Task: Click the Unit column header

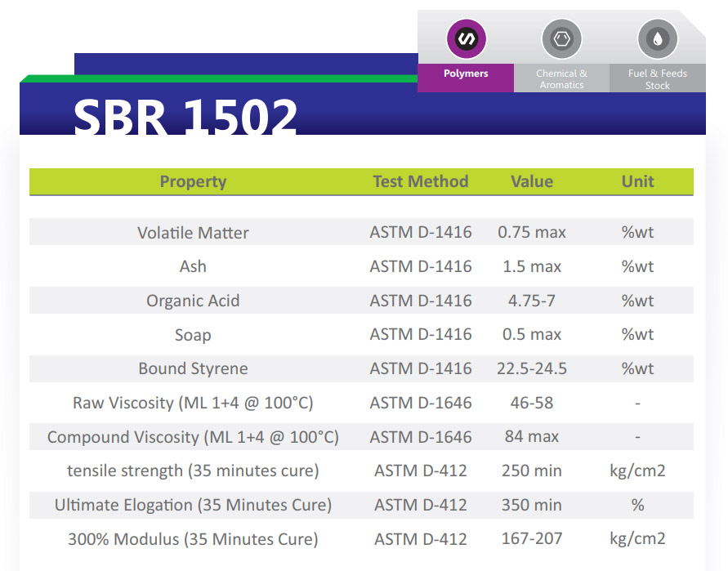Action: click(x=637, y=182)
